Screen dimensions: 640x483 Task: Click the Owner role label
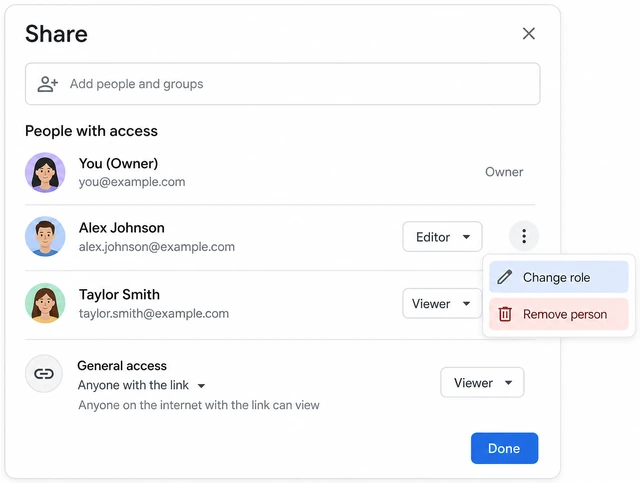[504, 172]
